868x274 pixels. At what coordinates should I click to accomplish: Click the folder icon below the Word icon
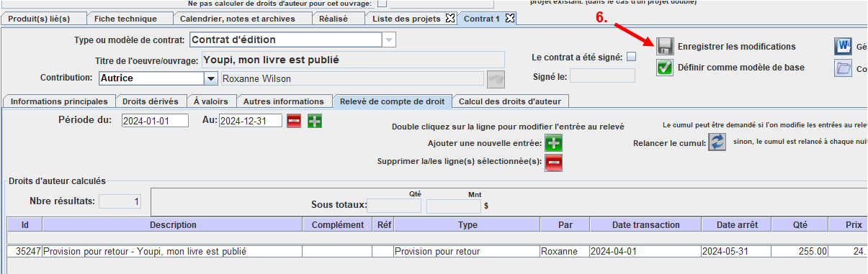pyautogui.click(x=842, y=68)
